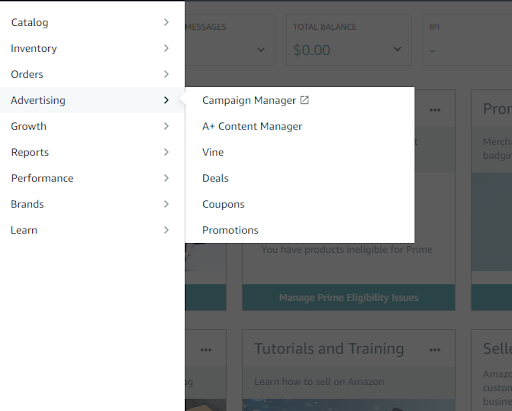Open the Promotions menu item
Viewport: 512px width, 411px height.
pos(230,230)
